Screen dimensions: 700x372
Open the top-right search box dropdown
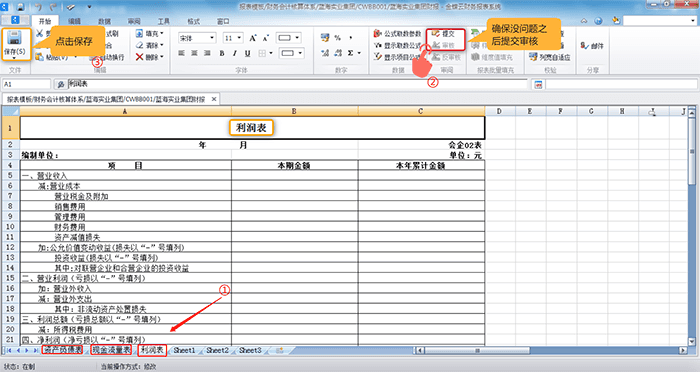point(693,21)
